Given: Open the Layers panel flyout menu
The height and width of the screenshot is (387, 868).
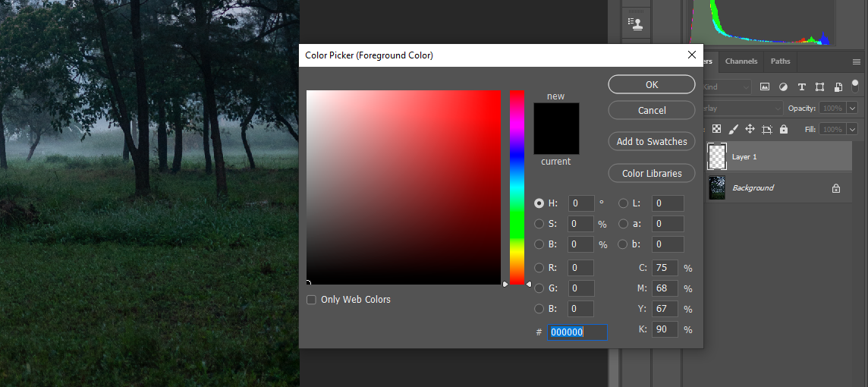Looking at the screenshot, I should 857,61.
